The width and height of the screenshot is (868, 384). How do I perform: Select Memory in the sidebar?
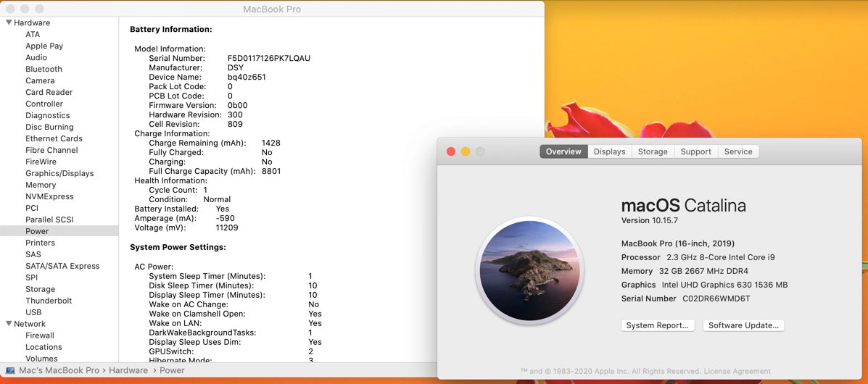(x=41, y=185)
